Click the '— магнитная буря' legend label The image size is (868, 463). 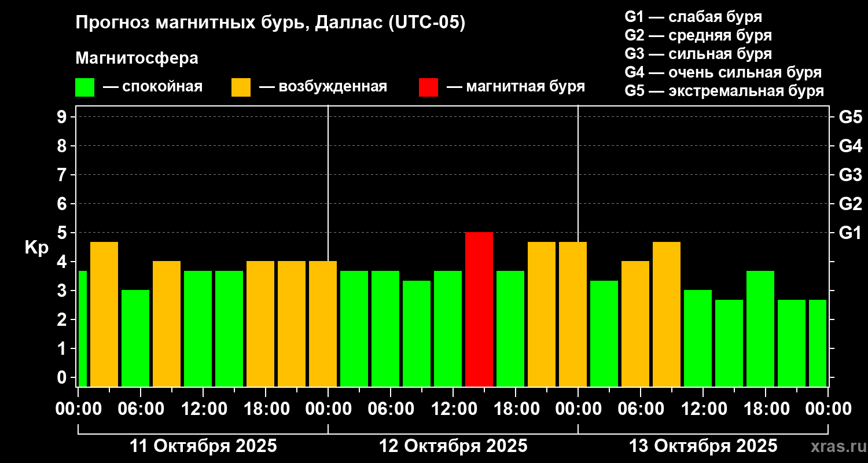pos(516,87)
